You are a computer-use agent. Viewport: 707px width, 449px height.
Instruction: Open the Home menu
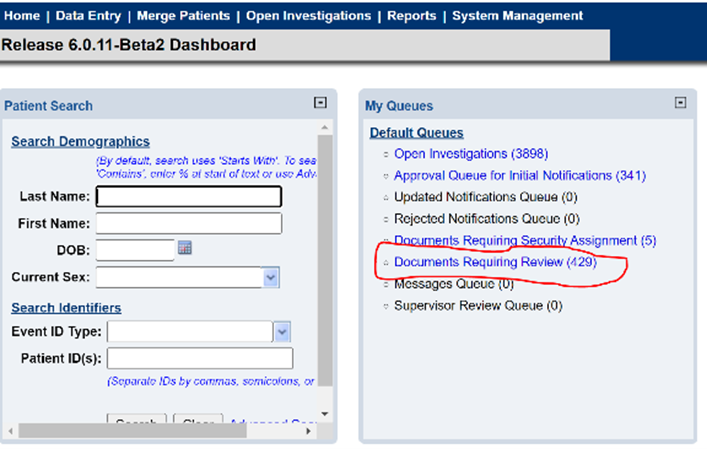click(x=23, y=16)
